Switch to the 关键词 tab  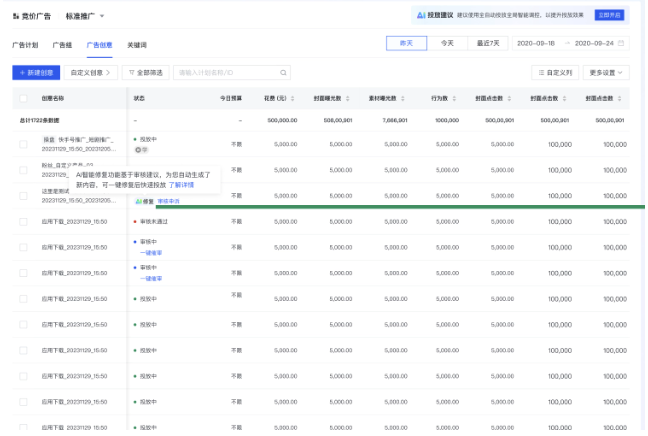pyautogui.click(x=137, y=45)
